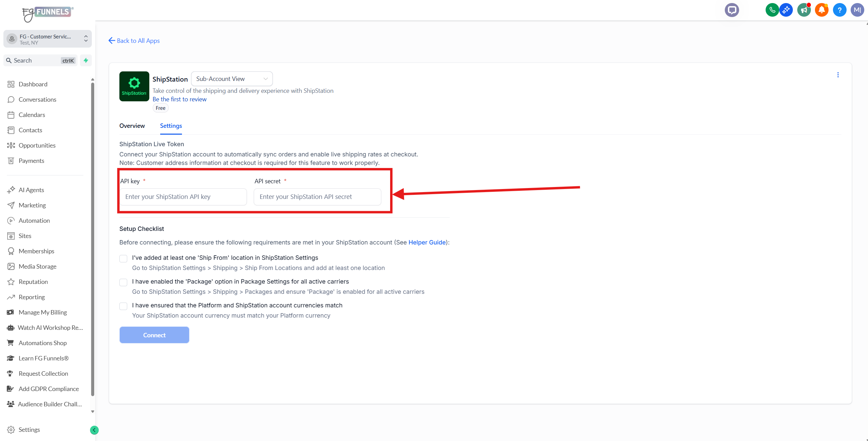
Task: Click the ShipStation app logo
Action: (x=134, y=86)
